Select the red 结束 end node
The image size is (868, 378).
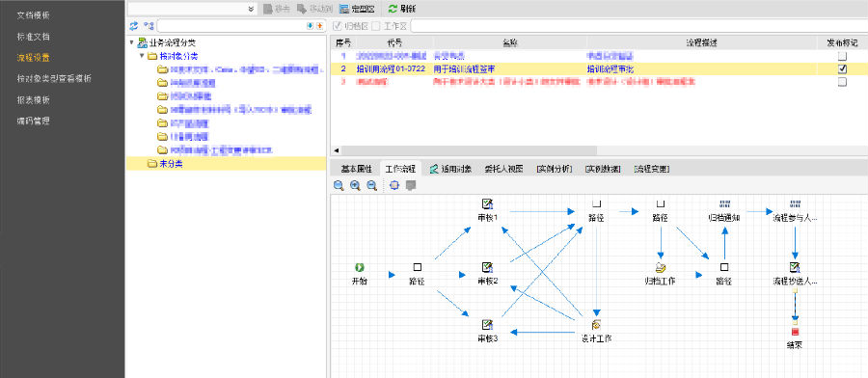(795, 332)
